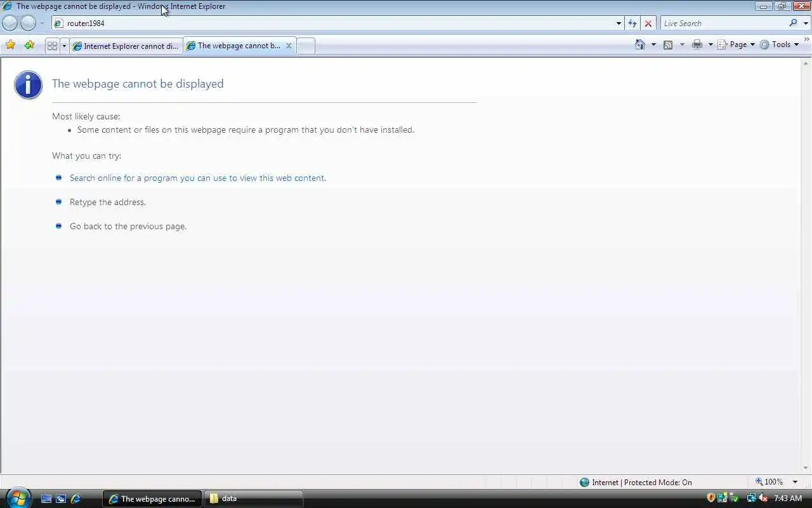This screenshot has height=508, width=812.
Task: Click the 7:43 AM system clock
Action: (x=788, y=498)
